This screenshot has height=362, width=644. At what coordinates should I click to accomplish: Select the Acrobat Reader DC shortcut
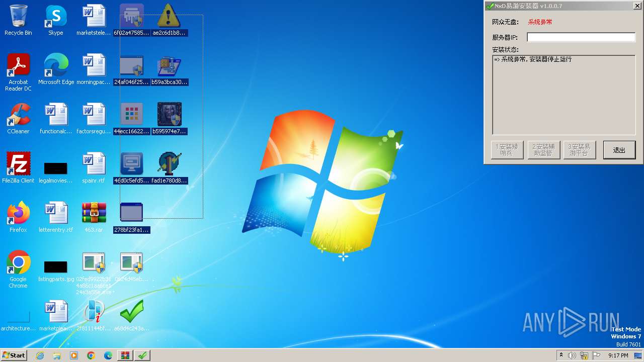pyautogui.click(x=18, y=72)
